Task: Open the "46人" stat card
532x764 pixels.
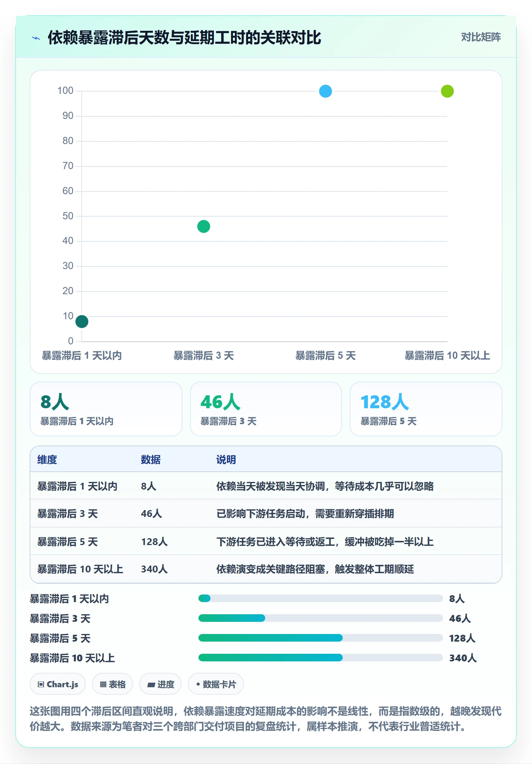Action: [266, 409]
